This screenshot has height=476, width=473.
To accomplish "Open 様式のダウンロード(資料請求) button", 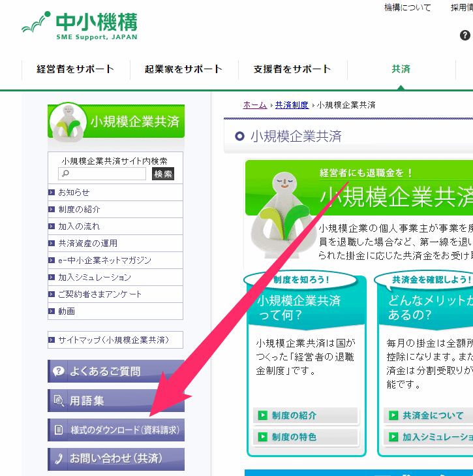I will [x=115, y=430].
